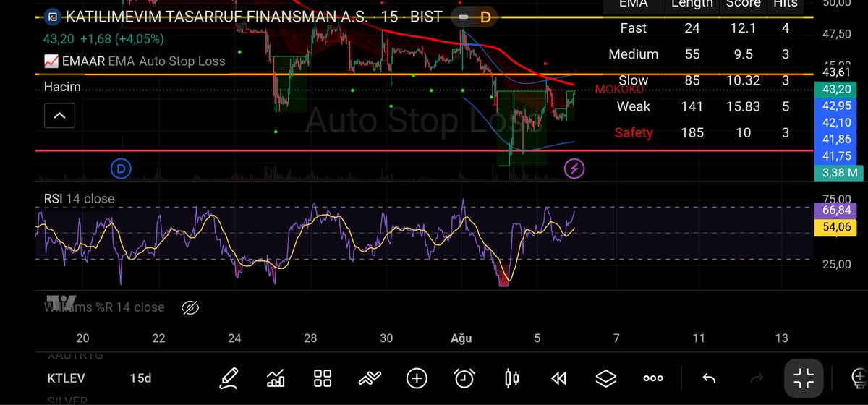Viewport: 868px width, 405px height.
Task: Tap the blue D dividend marker
Action: 121,169
